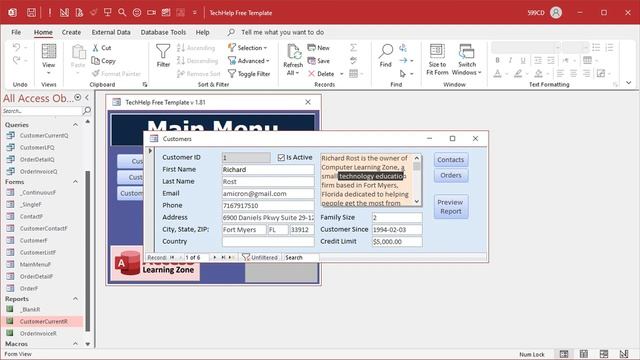The height and width of the screenshot is (360, 640).
Task: Close the navigation pane with shutter arrow
Action: coord(87,98)
